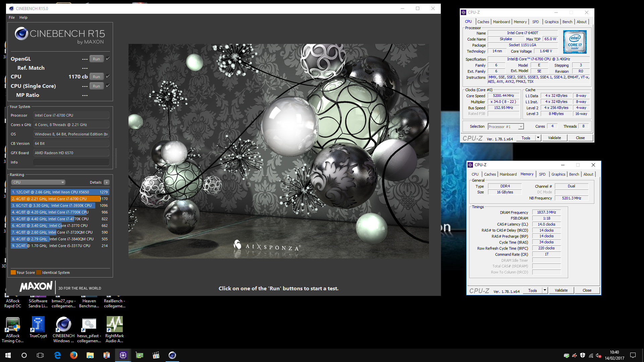Image resolution: width=644 pixels, height=362 pixels.
Task: Open Tools dropdown arrow in CPU-Z CPU window
Action: (x=538, y=138)
